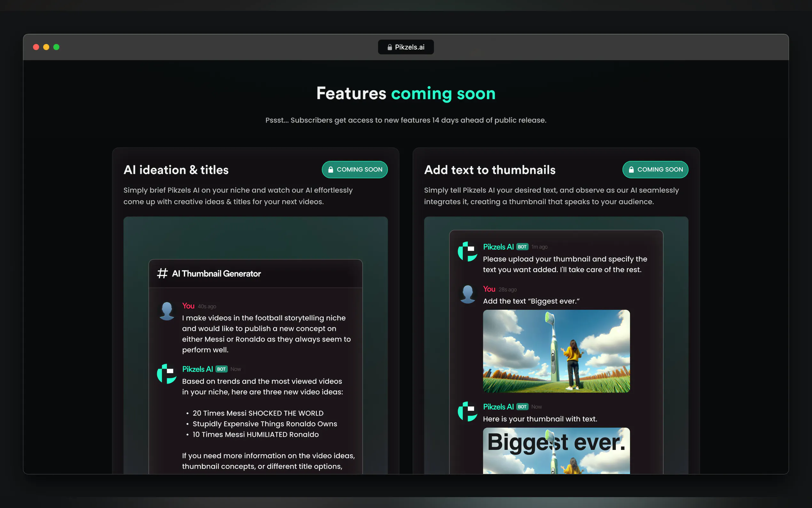Click the 'AI ideation & titles' heading

176,170
